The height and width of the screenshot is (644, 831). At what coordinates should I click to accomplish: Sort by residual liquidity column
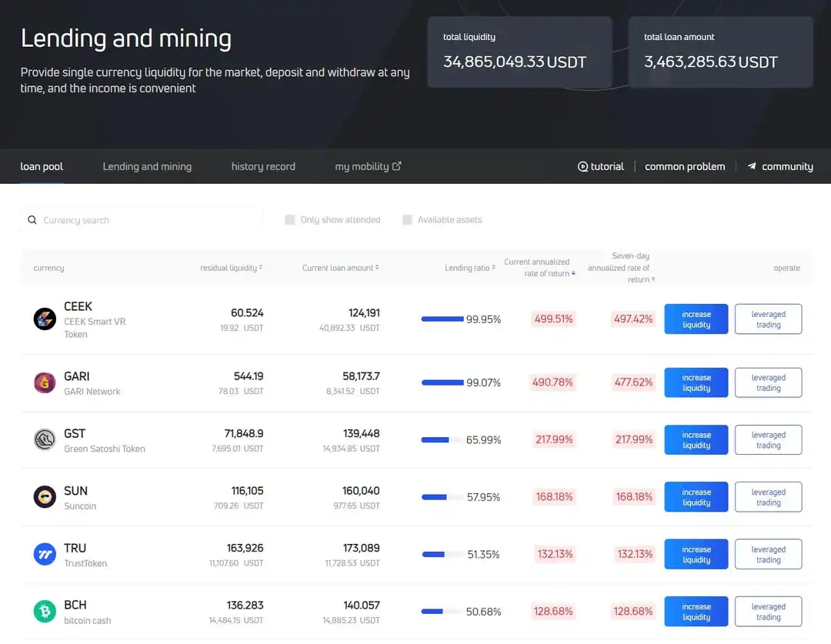tap(231, 268)
